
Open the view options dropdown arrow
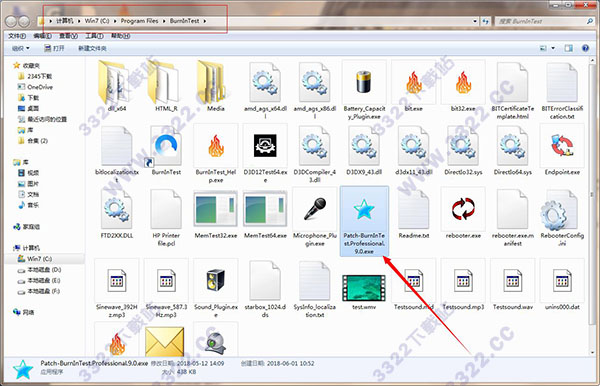tap(553, 48)
